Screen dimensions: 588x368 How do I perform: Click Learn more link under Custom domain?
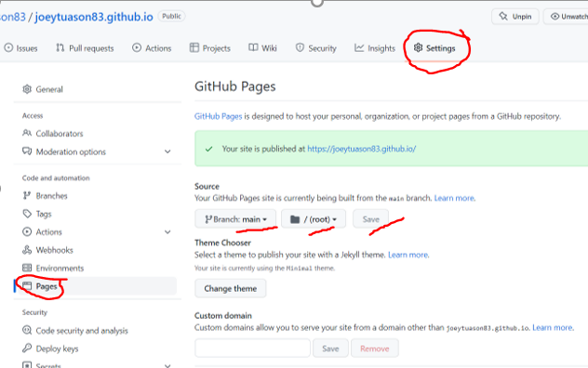coord(553,327)
